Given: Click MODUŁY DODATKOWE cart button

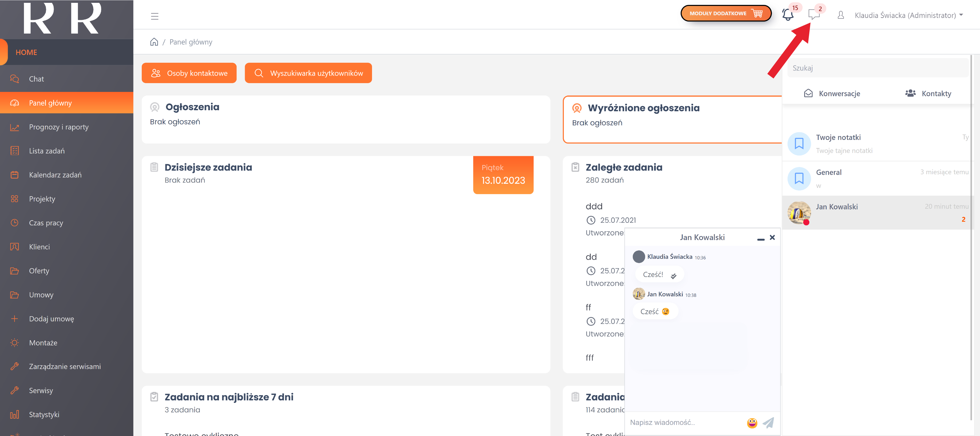Looking at the screenshot, I should coord(725,13).
